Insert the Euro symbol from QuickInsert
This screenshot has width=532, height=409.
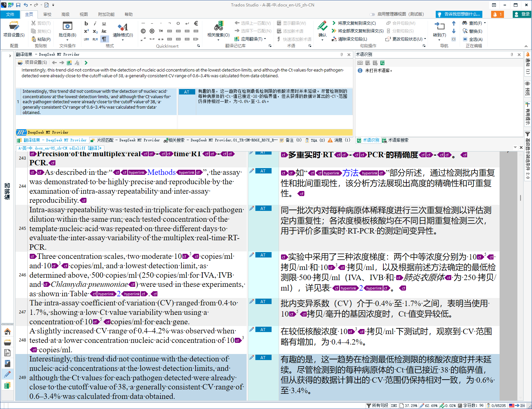pos(196,23)
